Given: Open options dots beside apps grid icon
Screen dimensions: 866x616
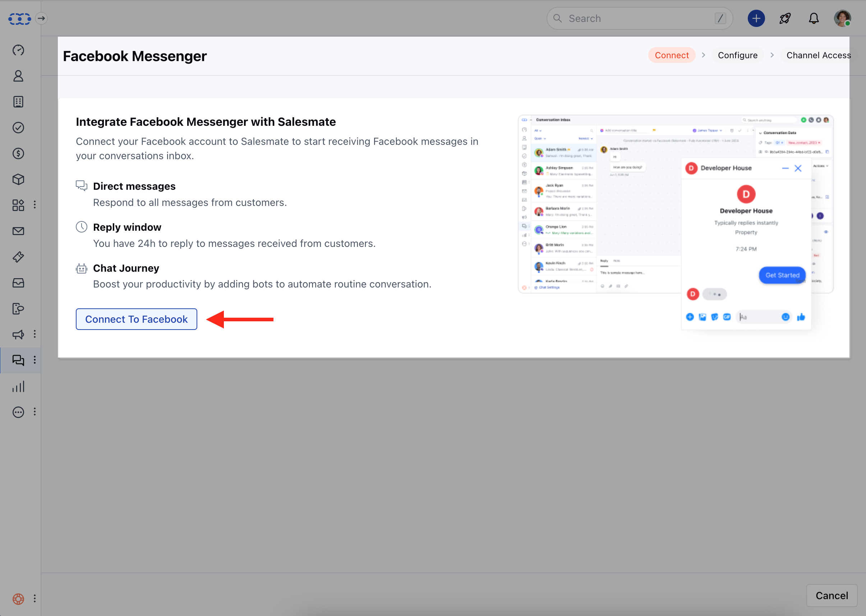Looking at the screenshot, I should 35,205.
